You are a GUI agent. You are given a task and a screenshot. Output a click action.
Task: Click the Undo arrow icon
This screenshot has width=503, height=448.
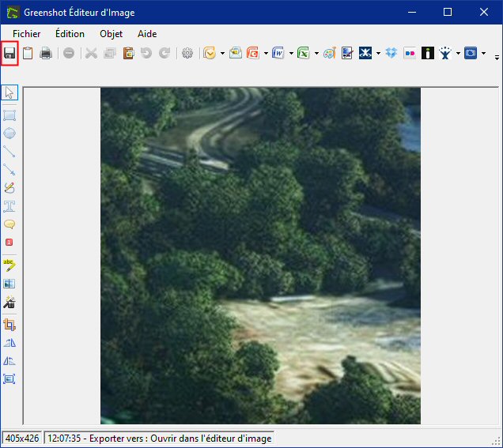pyautogui.click(x=146, y=53)
